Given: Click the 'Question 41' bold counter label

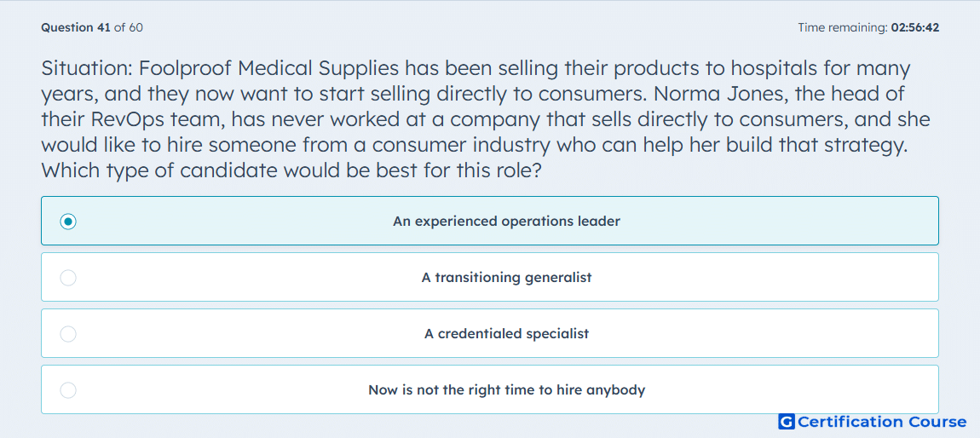Looking at the screenshot, I should click(76, 27).
